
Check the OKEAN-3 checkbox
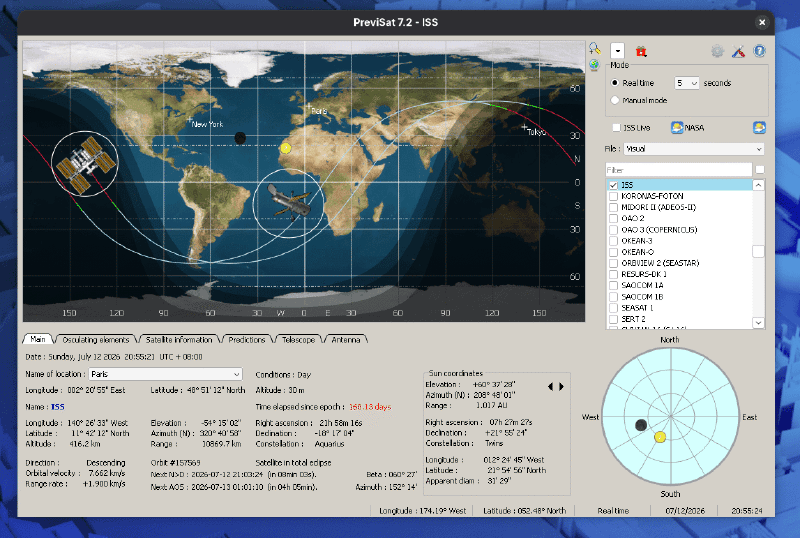pyautogui.click(x=613, y=241)
